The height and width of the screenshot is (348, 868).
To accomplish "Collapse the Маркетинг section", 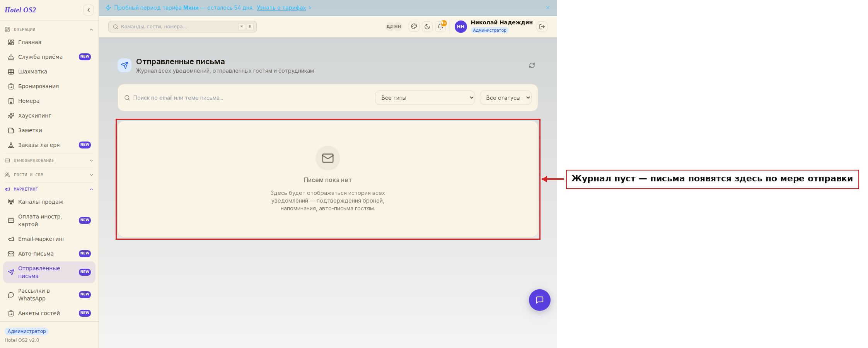I will (x=49, y=189).
